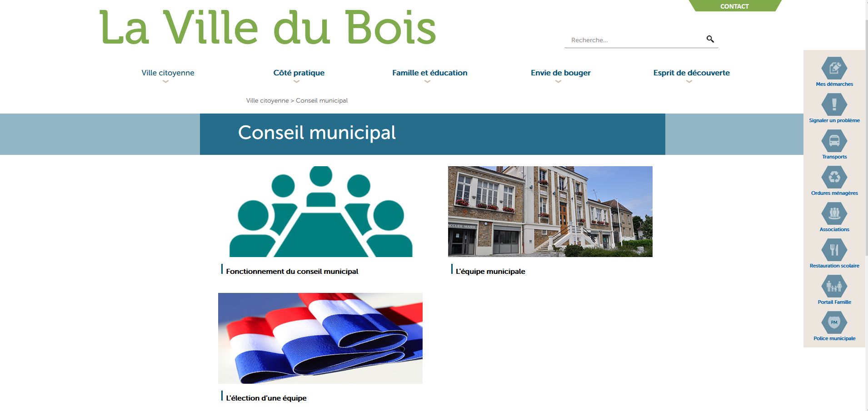This screenshot has width=868, height=411.
Task: Expand the chevron under Famille et éducation
Action: [x=427, y=82]
